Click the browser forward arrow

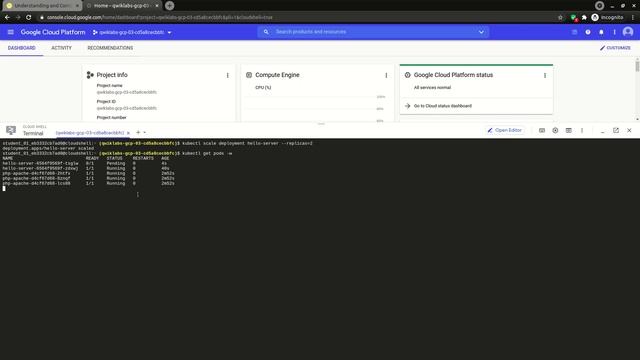tap(18, 17)
